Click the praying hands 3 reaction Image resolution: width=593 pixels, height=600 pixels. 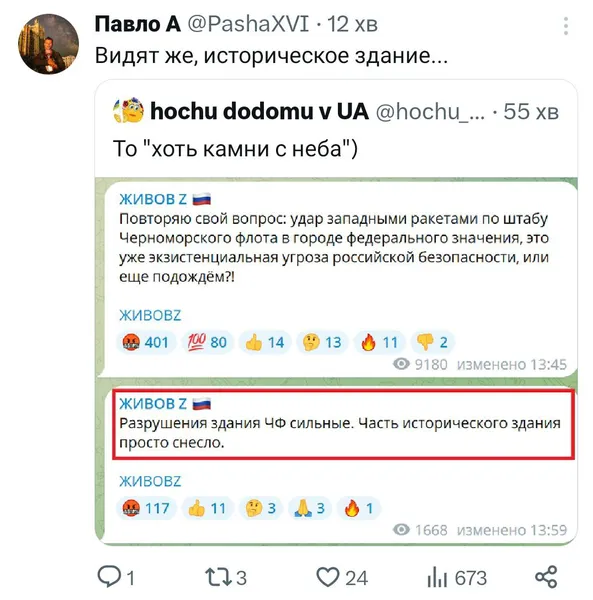coord(310,508)
